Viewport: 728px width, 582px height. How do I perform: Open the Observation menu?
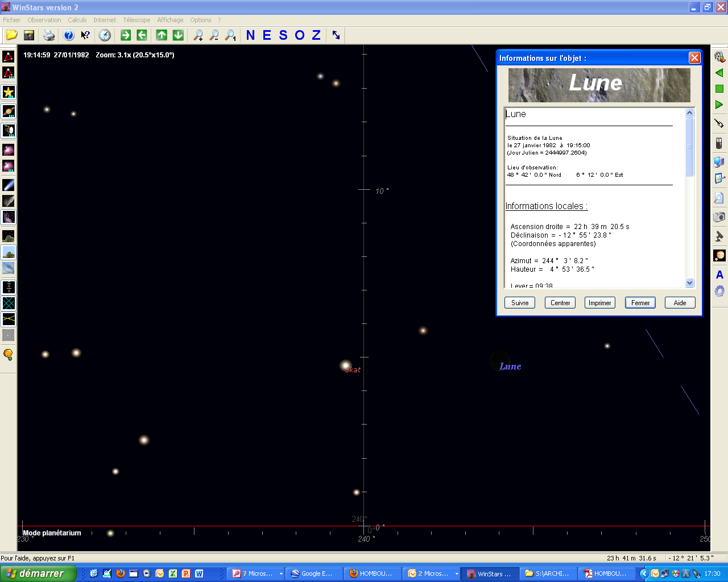click(44, 20)
